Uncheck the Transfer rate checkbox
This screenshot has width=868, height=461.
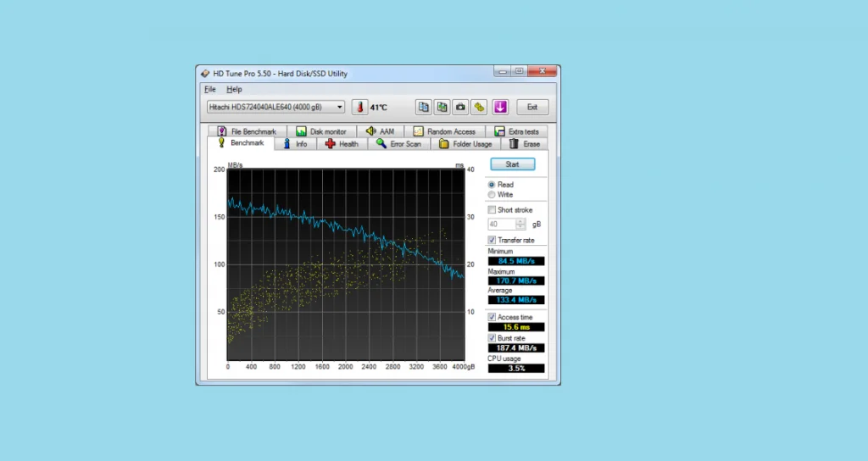[x=492, y=240]
